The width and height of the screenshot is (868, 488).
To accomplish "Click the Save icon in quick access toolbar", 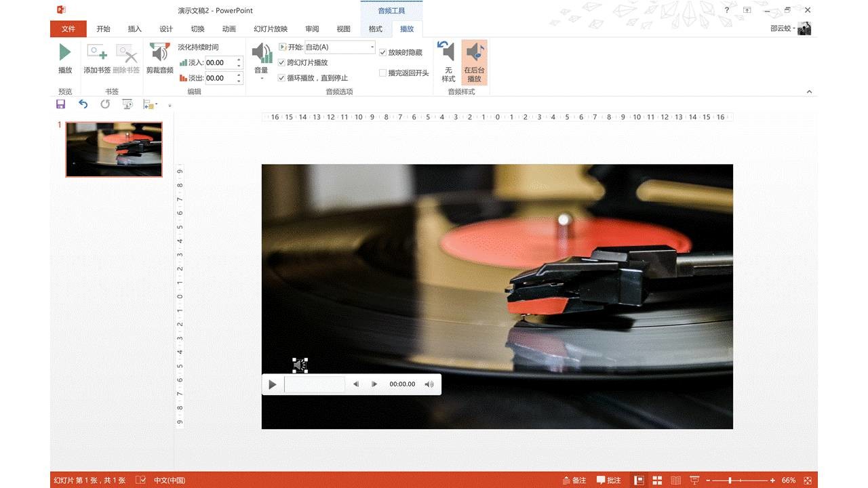I will [60, 104].
